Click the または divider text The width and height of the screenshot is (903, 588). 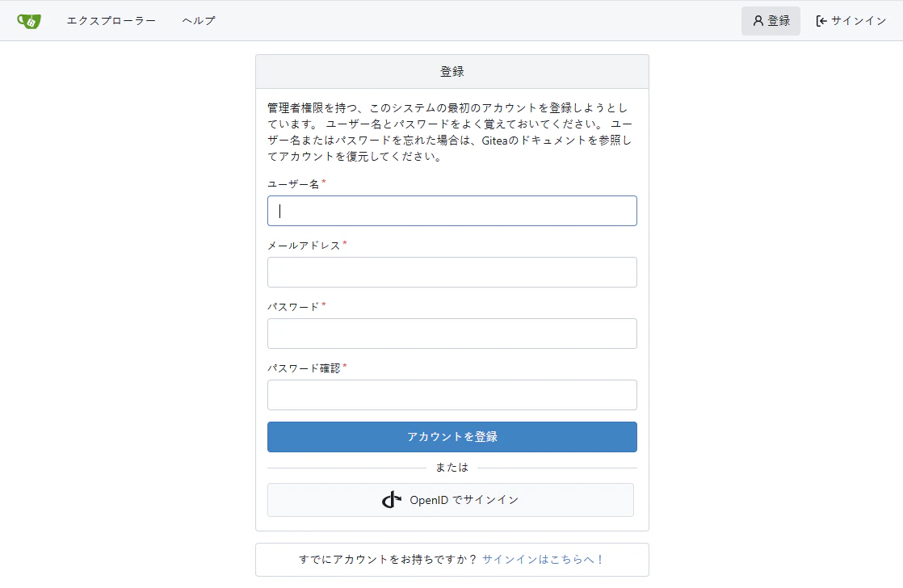pyautogui.click(x=452, y=468)
